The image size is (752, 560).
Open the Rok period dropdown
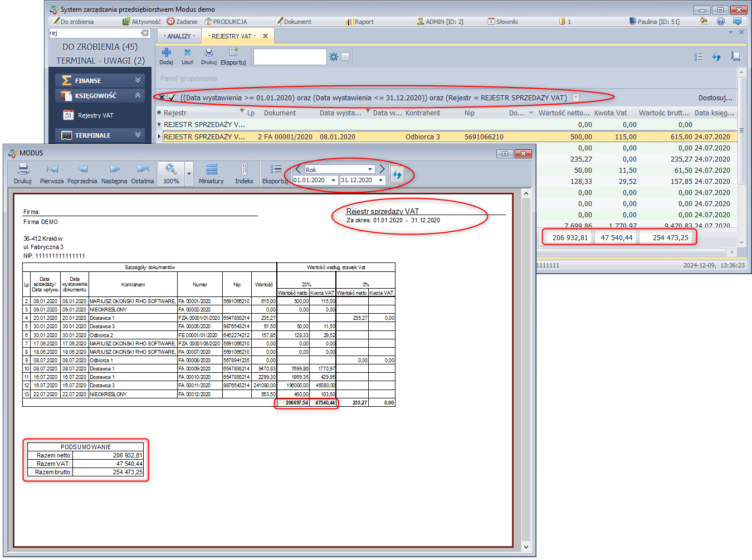370,169
